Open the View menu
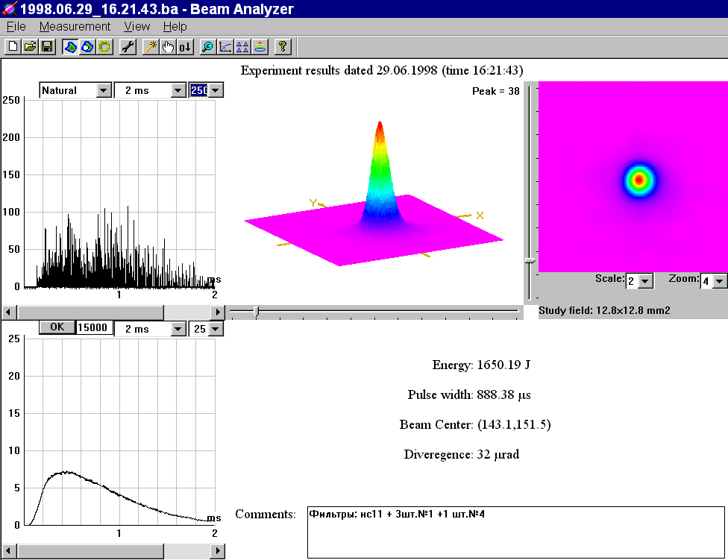The height and width of the screenshot is (560, 728). pyautogui.click(x=137, y=26)
